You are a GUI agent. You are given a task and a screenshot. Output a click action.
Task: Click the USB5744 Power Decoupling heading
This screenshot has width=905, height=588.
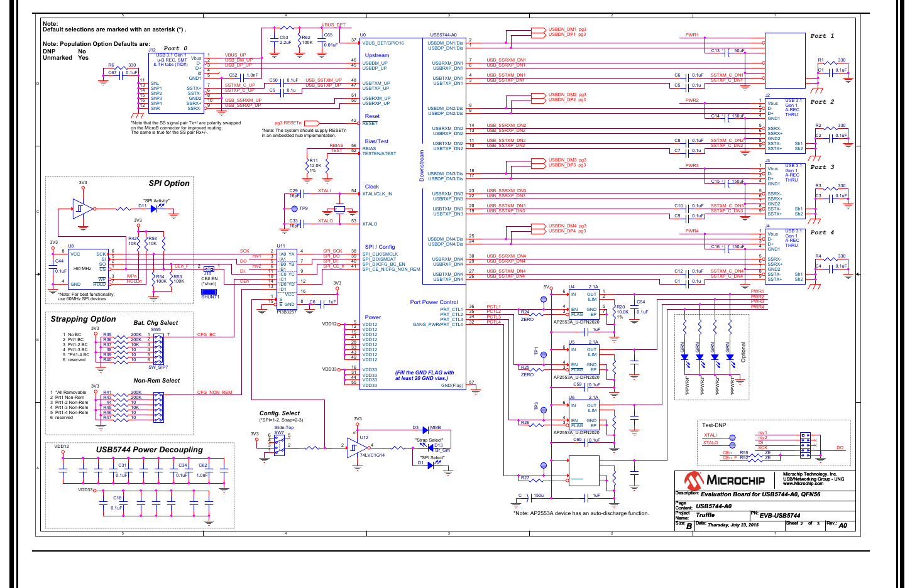point(149,450)
